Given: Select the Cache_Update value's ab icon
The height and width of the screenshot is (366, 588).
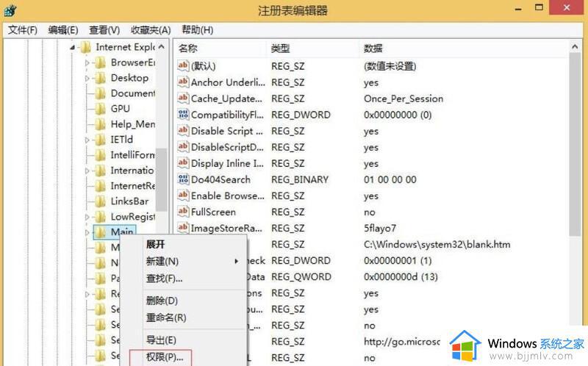Looking at the screenshot, I should 183,98.
